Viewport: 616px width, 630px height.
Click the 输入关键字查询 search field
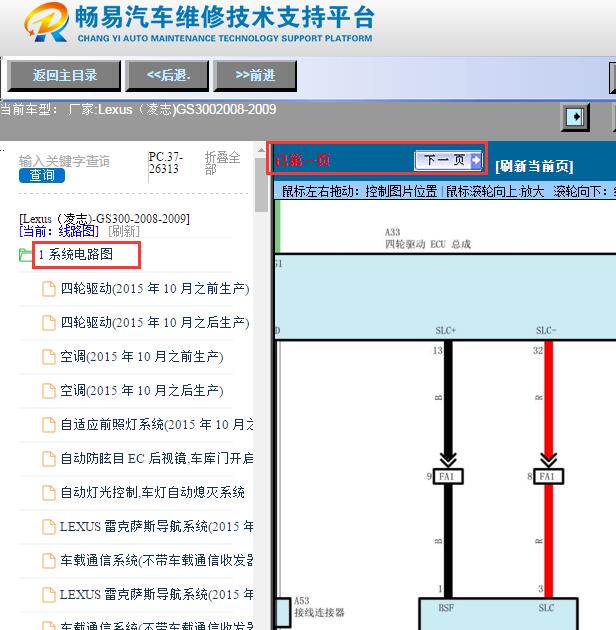(x=64, y=161)
